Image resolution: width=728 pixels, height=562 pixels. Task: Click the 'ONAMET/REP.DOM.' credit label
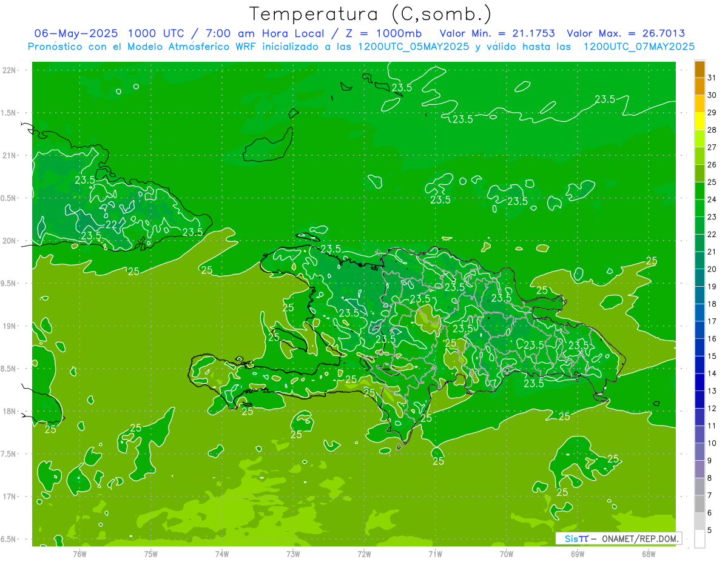tap(640, 538)
